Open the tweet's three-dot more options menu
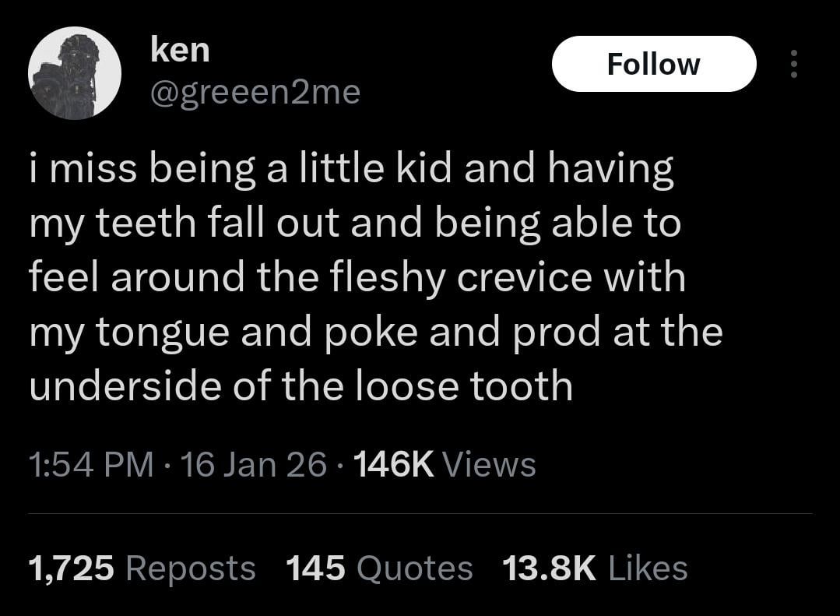 click(793, 64)
